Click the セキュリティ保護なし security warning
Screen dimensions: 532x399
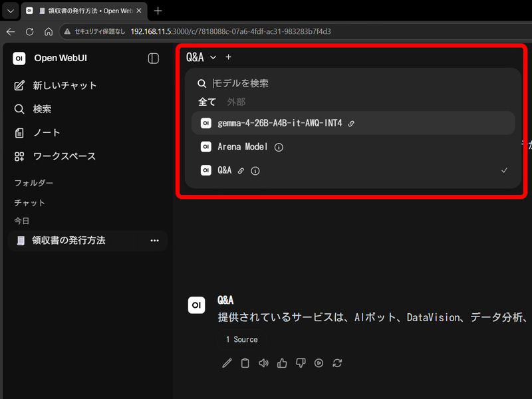point(94,31)
